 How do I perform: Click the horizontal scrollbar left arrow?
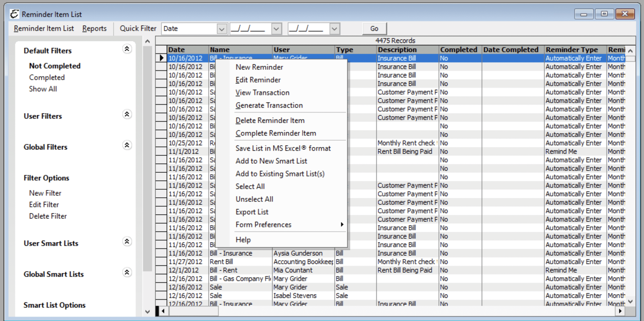point(163,311)
